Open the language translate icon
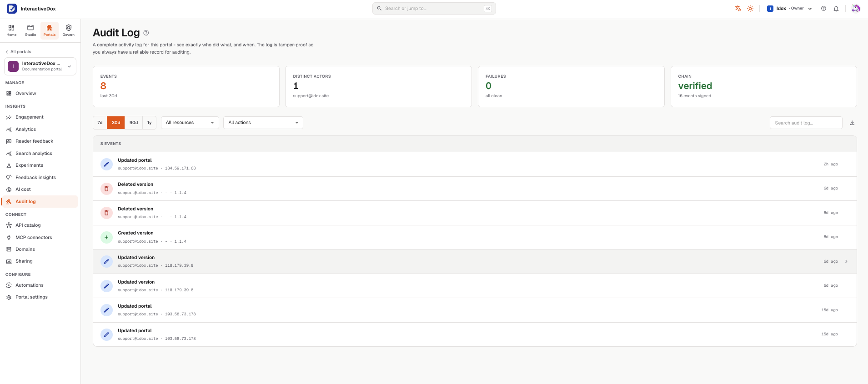Viewport: 868px width, 384px height. pyautogui.click(x=738, y=9)
